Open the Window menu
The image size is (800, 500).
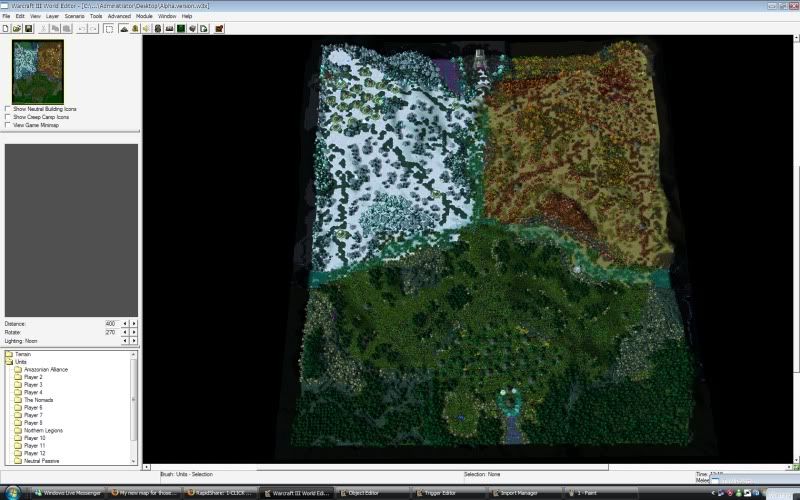(167, 16)
